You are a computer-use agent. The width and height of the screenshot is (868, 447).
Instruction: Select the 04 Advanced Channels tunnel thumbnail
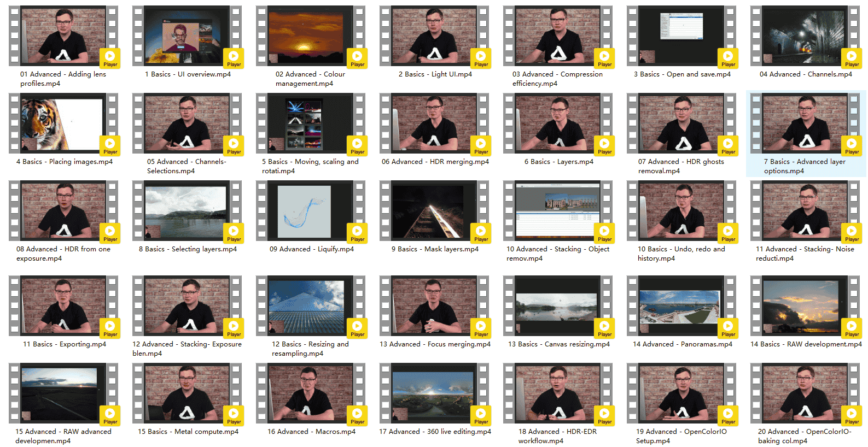[805, 36]
